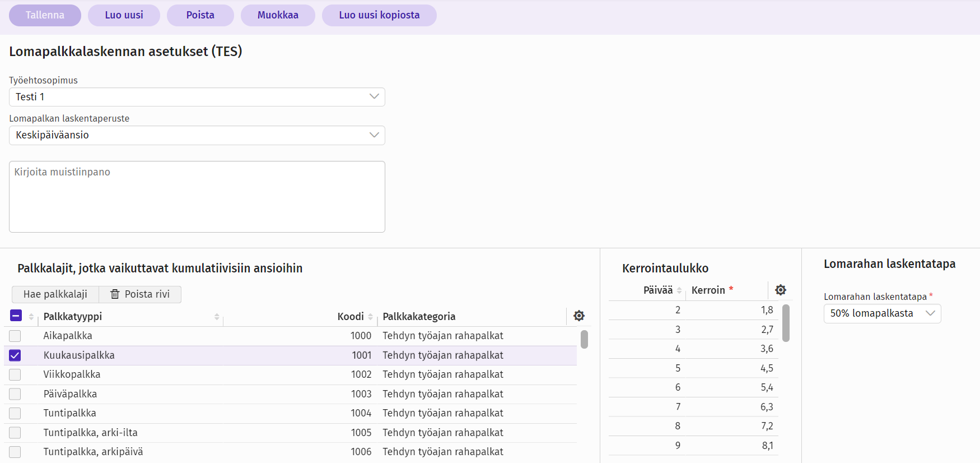Click code 1005 in the Koodi column
Viewport: 980px width, 463px height.
coord(361,433)
